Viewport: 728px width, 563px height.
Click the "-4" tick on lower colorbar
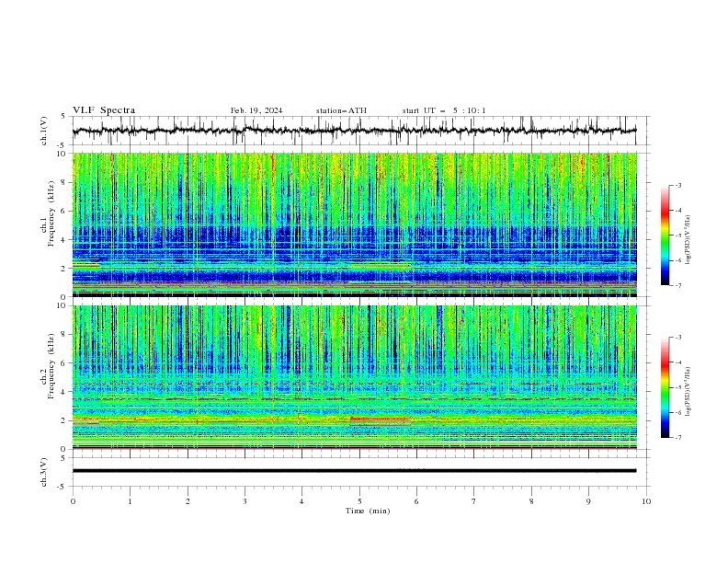pos(678,362)
